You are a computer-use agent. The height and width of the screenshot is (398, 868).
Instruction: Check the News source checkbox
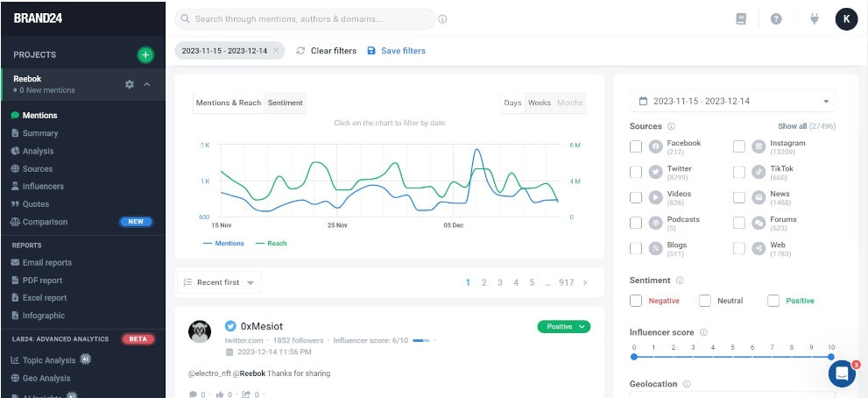click(x=739, y=197)
